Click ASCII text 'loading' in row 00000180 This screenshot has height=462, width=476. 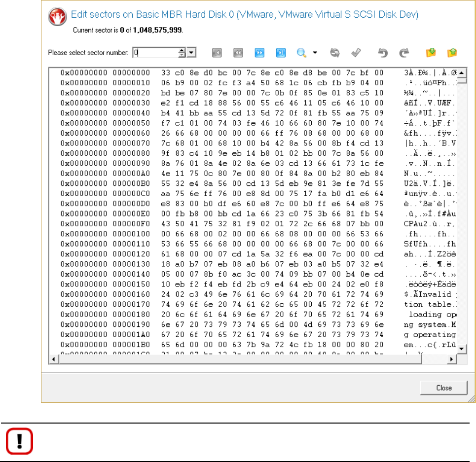click(425, 314)
